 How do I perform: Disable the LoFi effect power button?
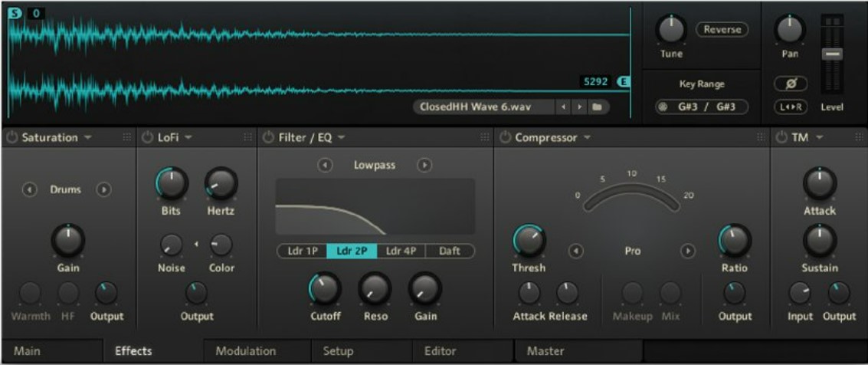pos(148,138)
